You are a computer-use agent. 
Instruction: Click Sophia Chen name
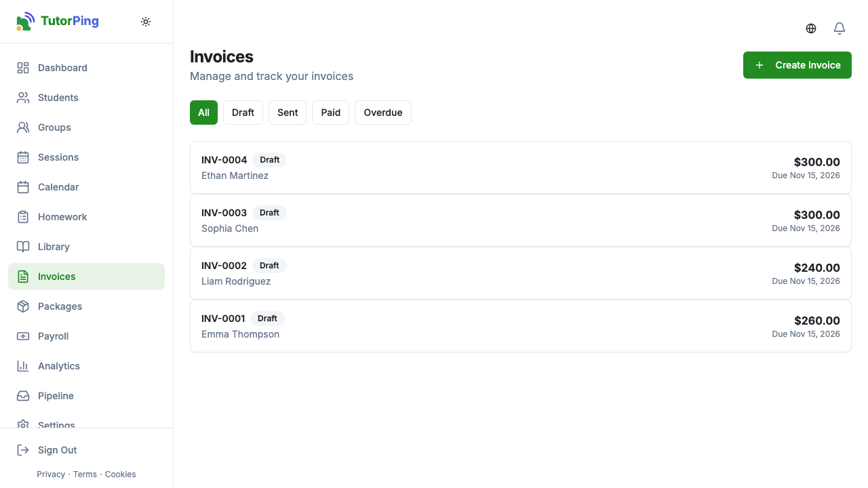pos(230,228)
